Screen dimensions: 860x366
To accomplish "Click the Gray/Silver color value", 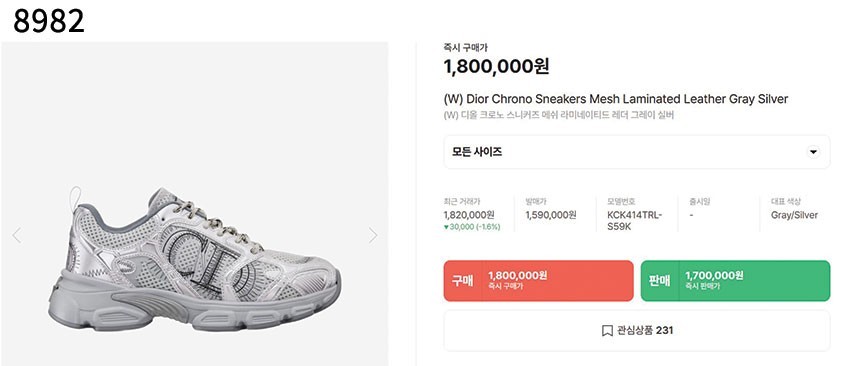I will tap(794, 215).
